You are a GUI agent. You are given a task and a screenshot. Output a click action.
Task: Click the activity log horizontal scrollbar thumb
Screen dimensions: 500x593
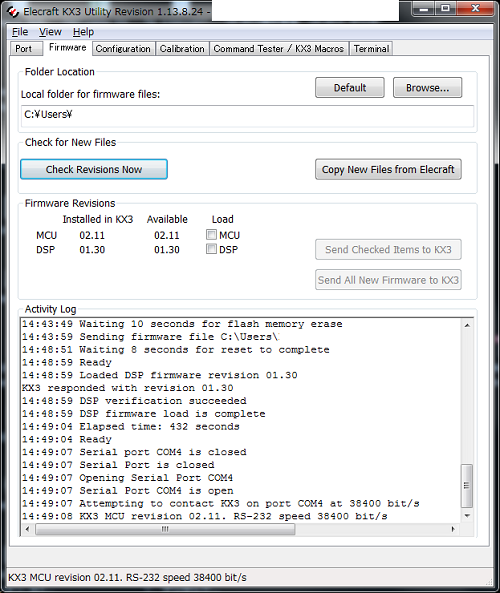click(x=165, y=529)
